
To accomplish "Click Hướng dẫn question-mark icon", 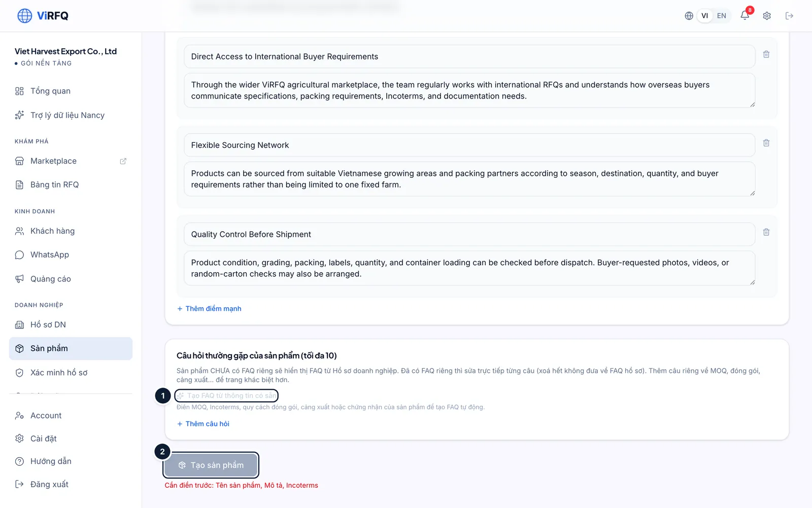I will click(x=19, y=461).
